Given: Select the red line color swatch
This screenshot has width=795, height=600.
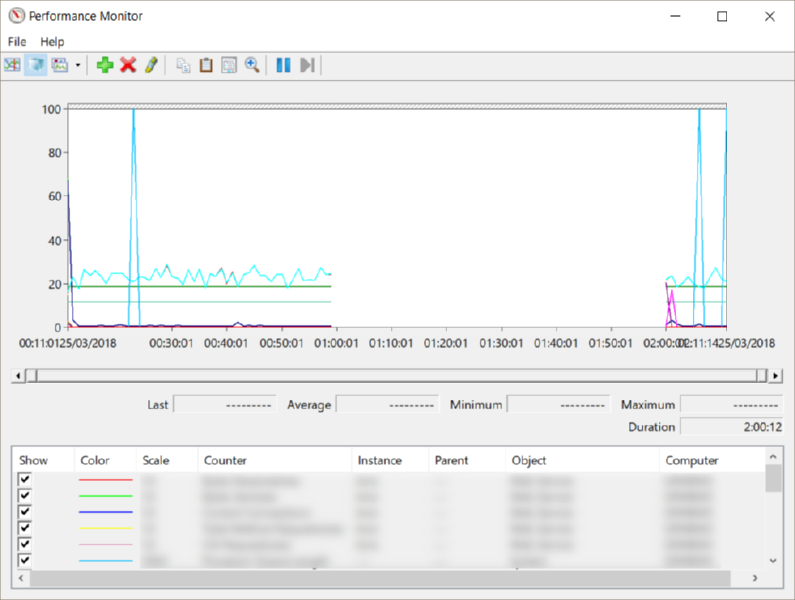Looking at the screenshot, I should point(105,479).
